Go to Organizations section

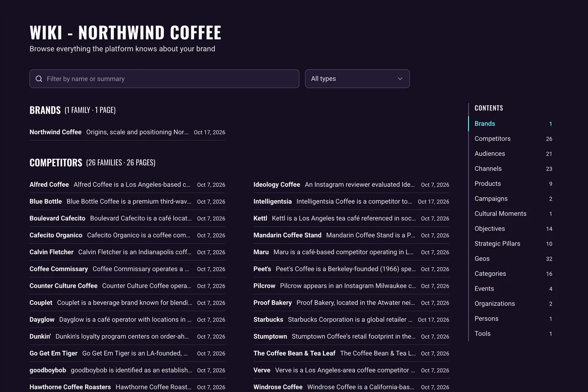click(x=513, y=304)
